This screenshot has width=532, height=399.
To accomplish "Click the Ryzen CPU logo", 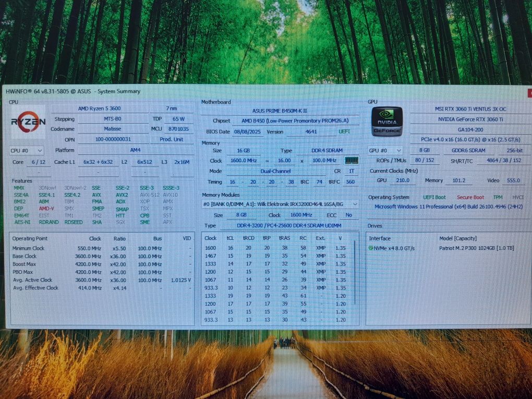I will pos(28,122).
